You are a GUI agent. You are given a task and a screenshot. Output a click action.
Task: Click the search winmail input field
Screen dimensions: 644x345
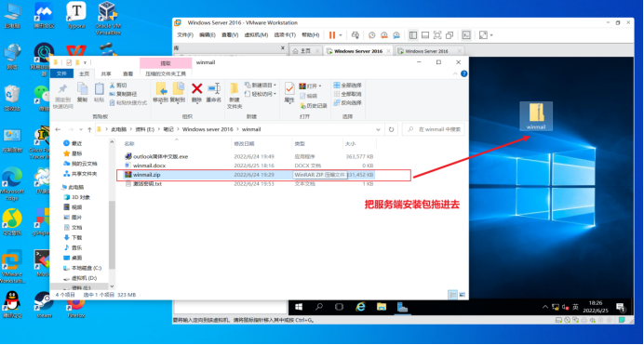coord(434,129)
